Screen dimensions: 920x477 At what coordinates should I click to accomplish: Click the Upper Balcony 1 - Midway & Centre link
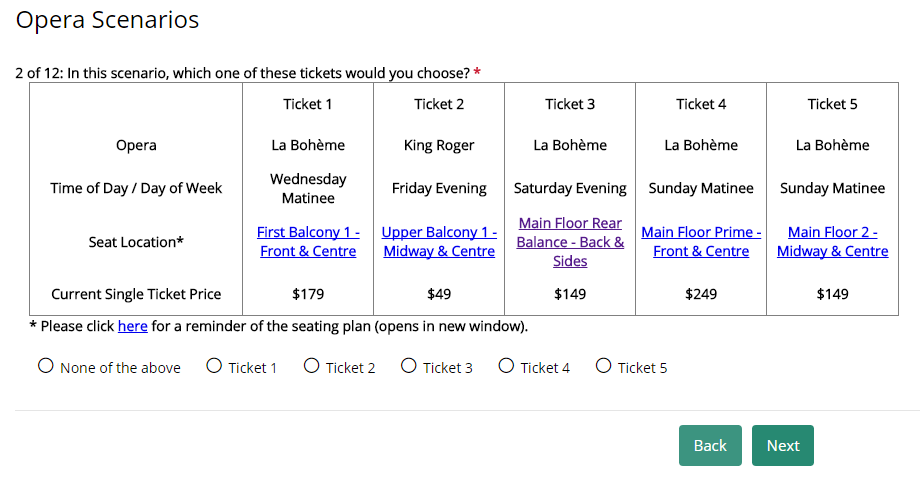tap(439, 242)
